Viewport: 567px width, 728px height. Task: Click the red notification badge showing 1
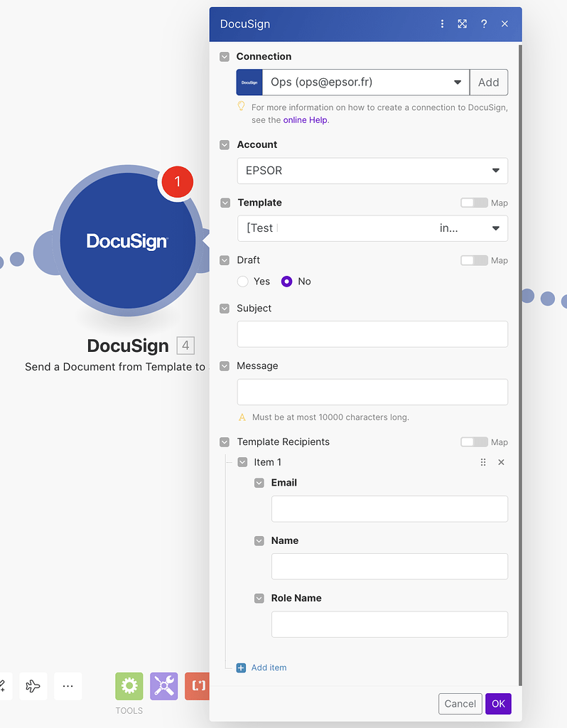tap(177, 181)
